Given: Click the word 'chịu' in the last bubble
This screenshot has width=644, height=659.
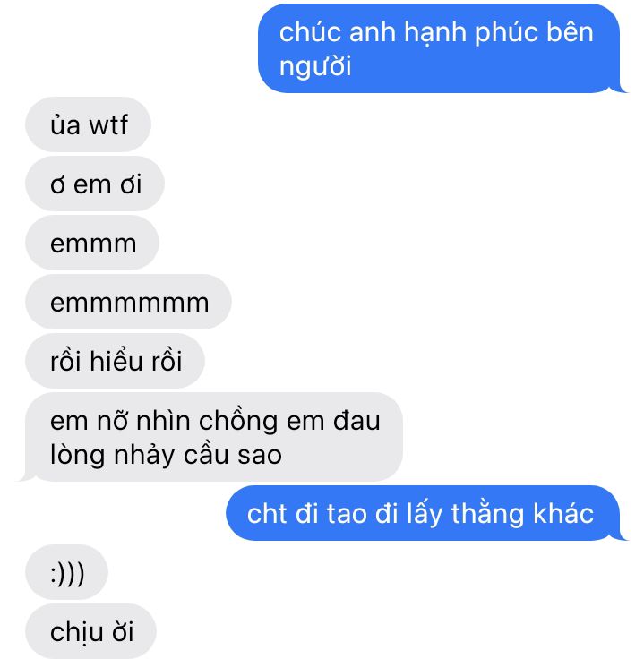Looking at the screenshot, I should [x=77, y=632].
